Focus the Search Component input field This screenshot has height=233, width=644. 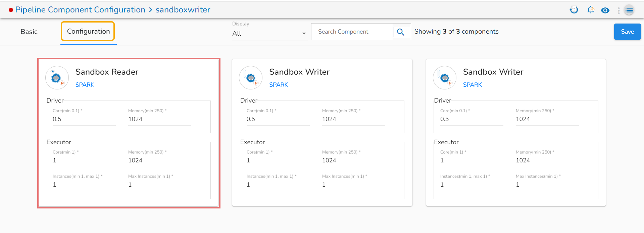click(x=352, y=32)
